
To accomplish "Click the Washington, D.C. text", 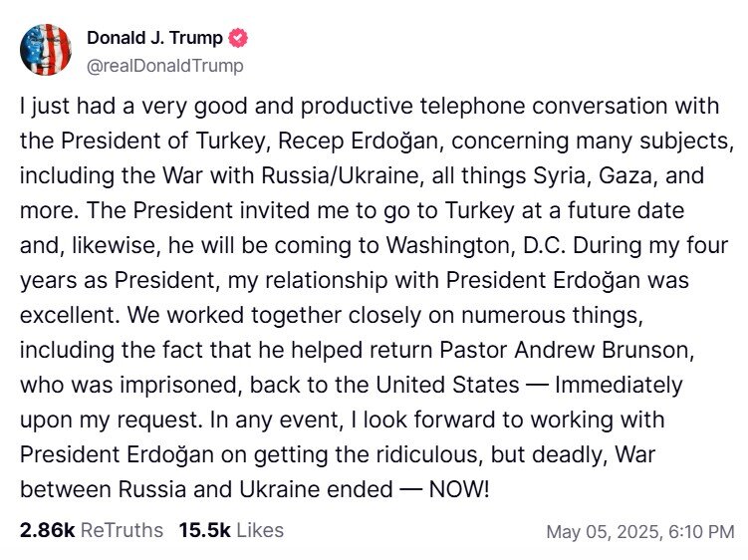I will coord(476,245).
